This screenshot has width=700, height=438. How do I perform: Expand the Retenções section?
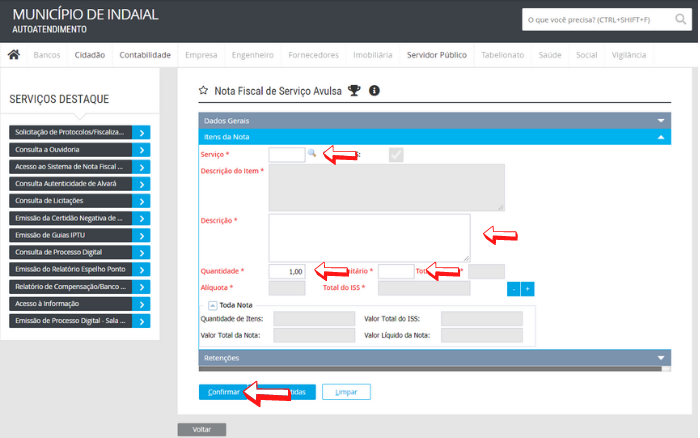tap(660, 357)
